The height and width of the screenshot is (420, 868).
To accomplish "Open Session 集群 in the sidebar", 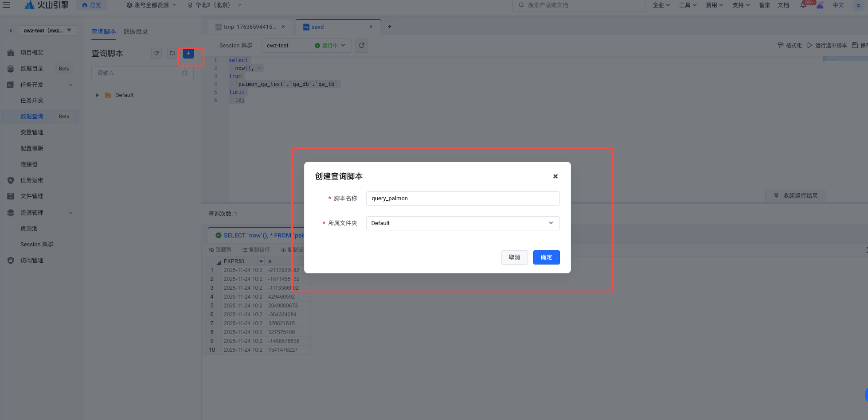I will pos(37,245).
